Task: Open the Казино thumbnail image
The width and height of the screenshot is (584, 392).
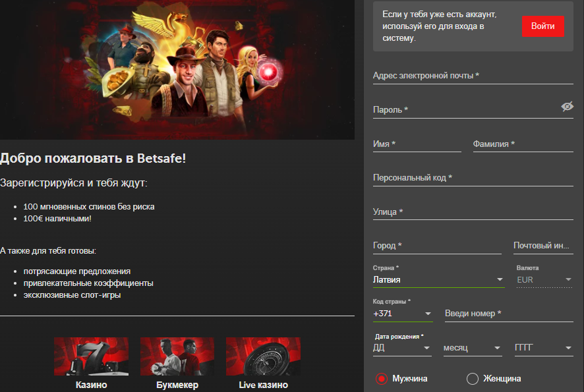Action: pos(91,356)
